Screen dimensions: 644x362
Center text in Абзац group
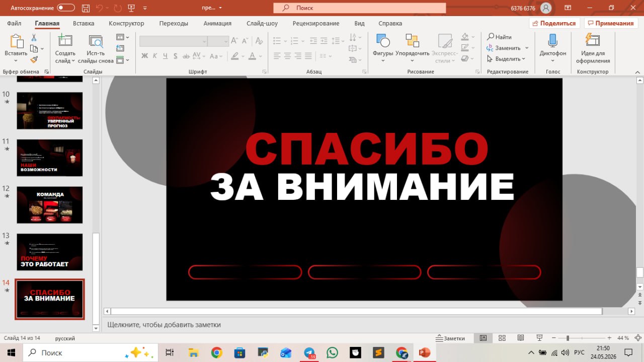(x=287, y=56)
